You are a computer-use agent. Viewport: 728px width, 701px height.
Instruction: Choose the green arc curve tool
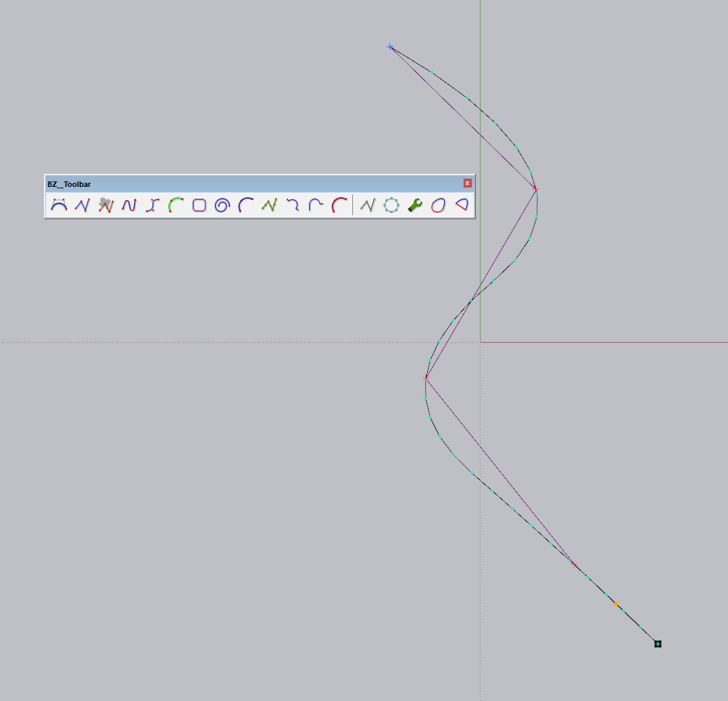coord(176,205)
